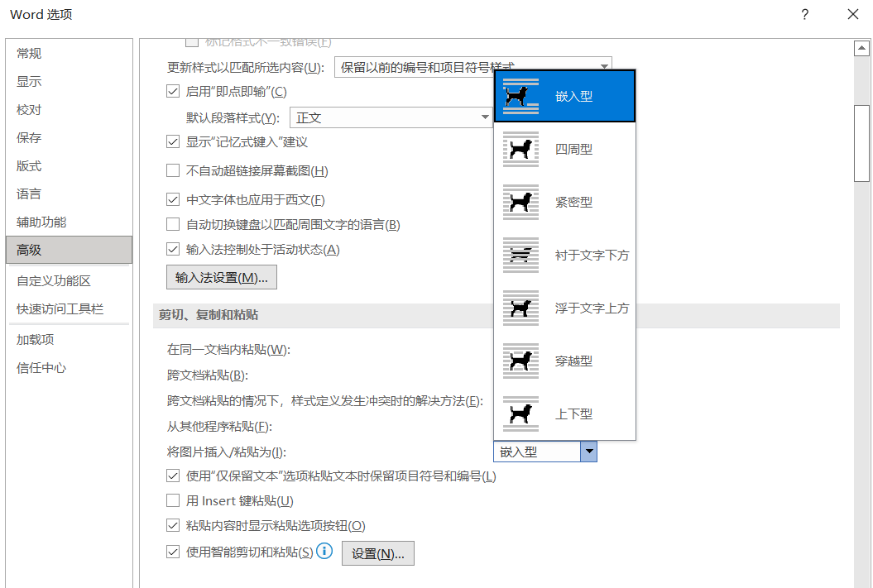Toggle 中文字体也应用于西文 checkbox

click(173, 199)
